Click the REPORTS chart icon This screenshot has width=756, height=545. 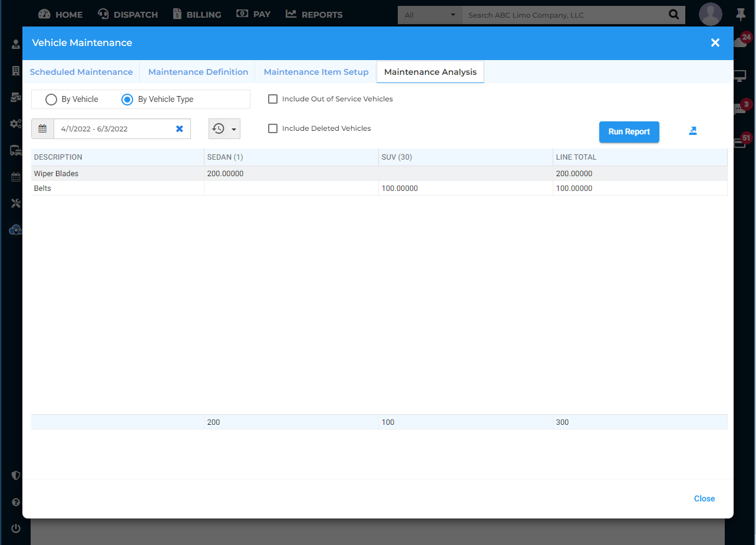pyautogui.click(x=291, y=14)
